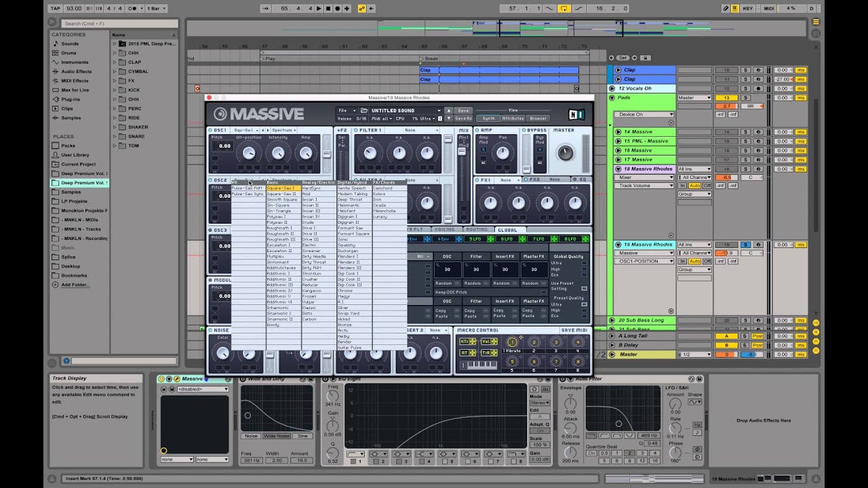Toggle the MIDI map mode switch

[769, 8]
